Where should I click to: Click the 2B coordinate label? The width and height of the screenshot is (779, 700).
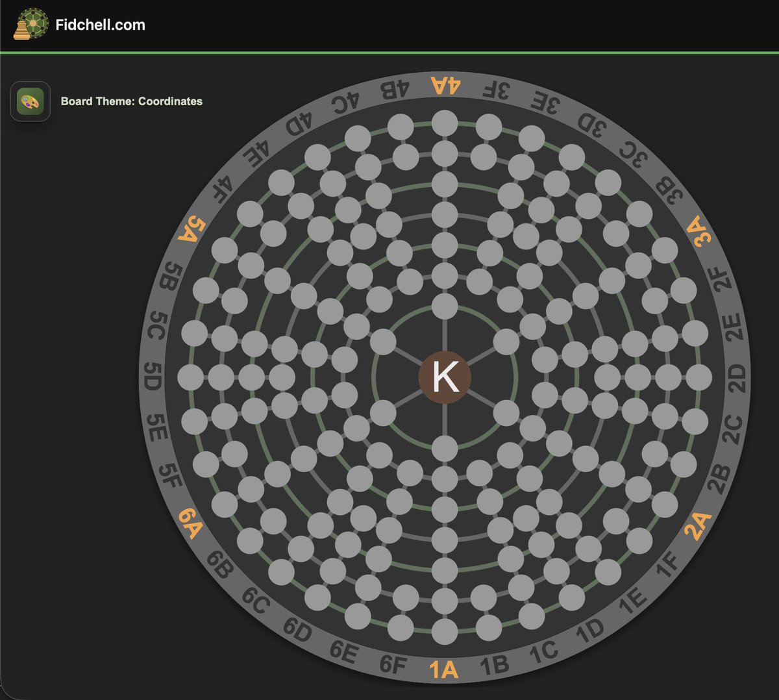[719, 479]
